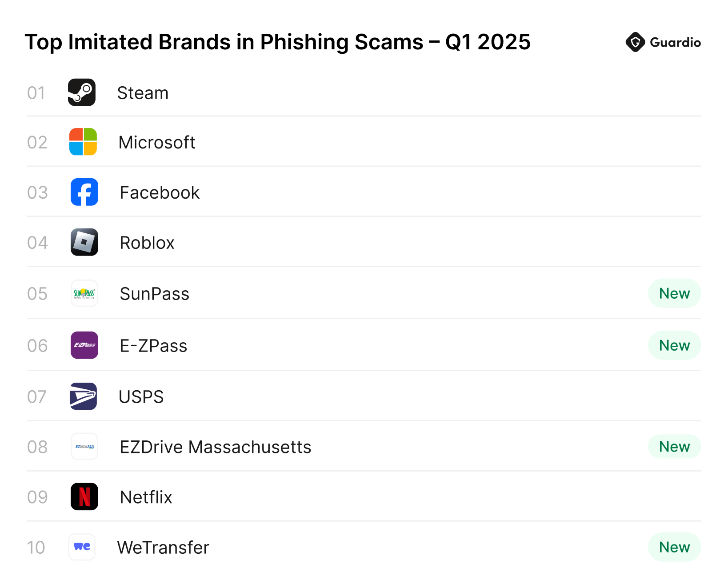
Task: Click the SunPass logo icon
Action: click(84, 293)
